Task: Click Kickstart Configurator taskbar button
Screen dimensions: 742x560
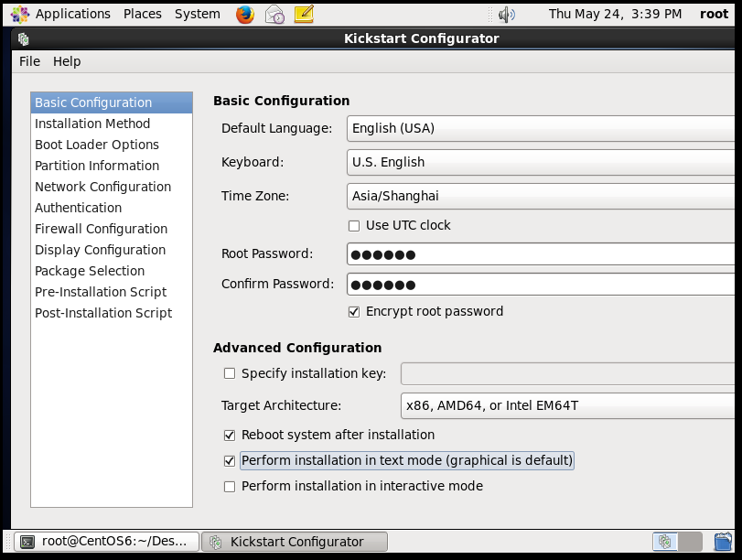Action: click(x=295, y=542)
